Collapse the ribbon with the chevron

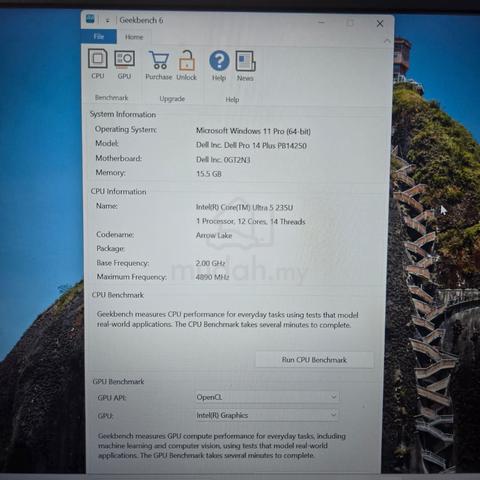387,41
